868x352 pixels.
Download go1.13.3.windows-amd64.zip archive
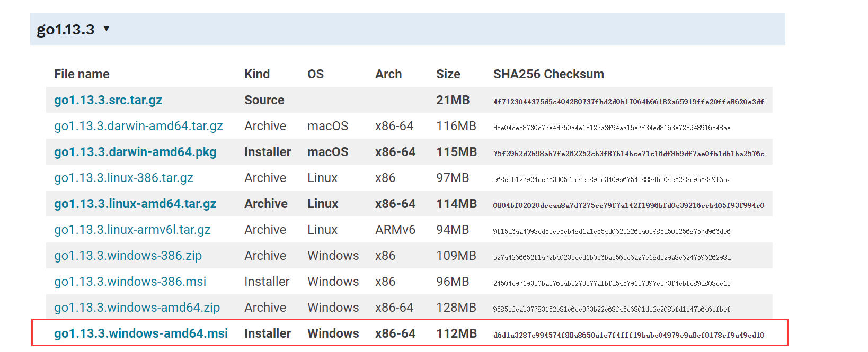click(x=137, y=308)
